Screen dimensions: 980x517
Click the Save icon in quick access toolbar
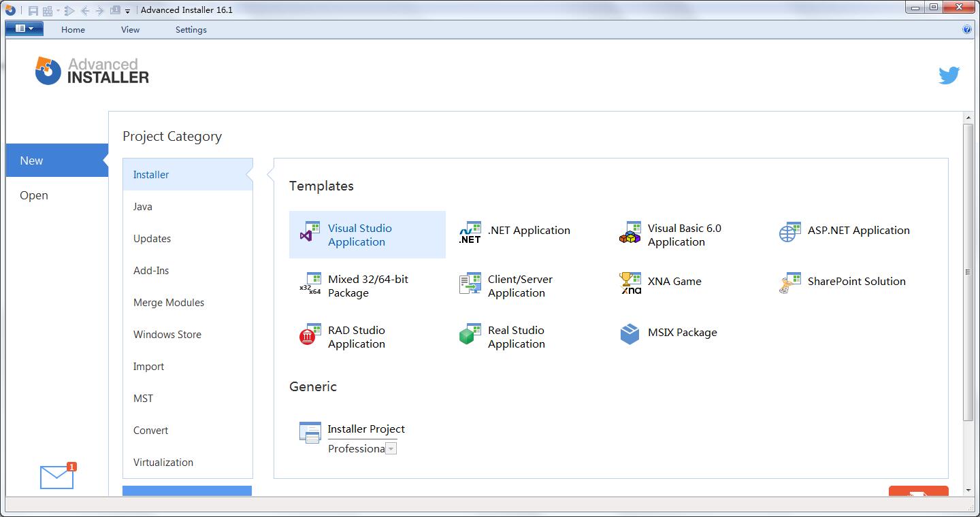point(33,10)
